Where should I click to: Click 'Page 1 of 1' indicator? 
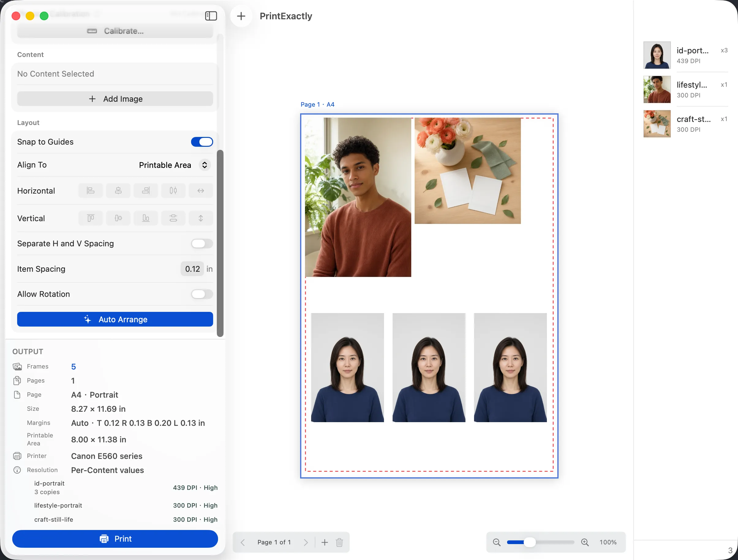click(x=274, y=542)
